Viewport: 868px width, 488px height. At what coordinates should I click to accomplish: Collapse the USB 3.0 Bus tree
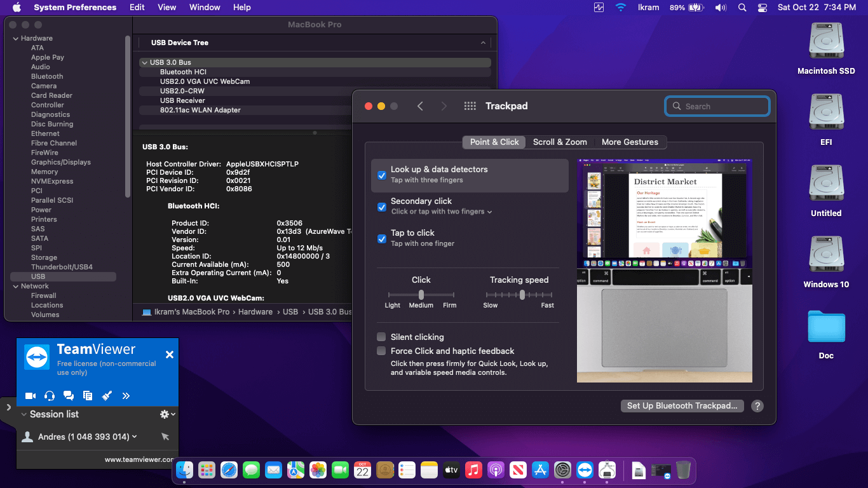(x=144, y=62)
